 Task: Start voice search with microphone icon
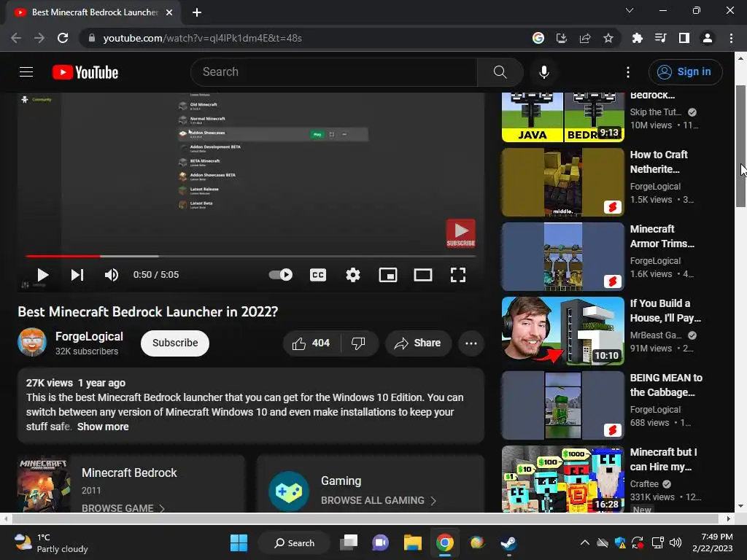click(544, 72)
